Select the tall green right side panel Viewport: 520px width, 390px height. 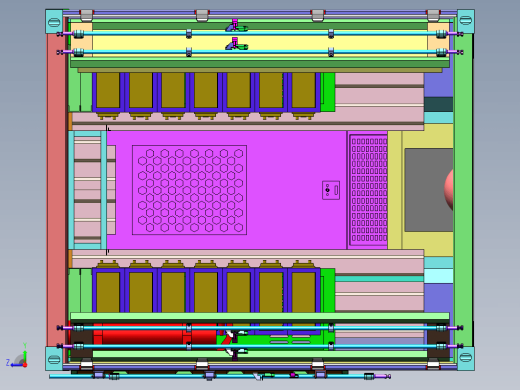click(463, 190)
